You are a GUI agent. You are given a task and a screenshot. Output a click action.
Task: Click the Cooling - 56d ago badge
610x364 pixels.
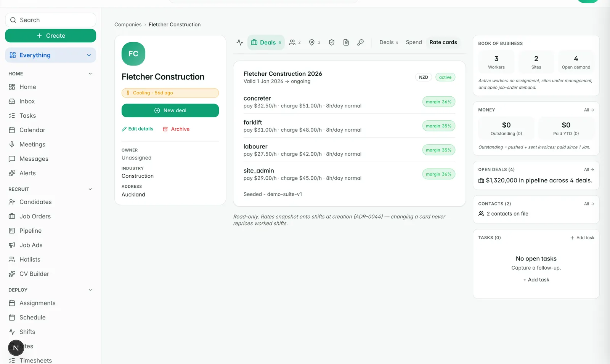tap(170, 93)
